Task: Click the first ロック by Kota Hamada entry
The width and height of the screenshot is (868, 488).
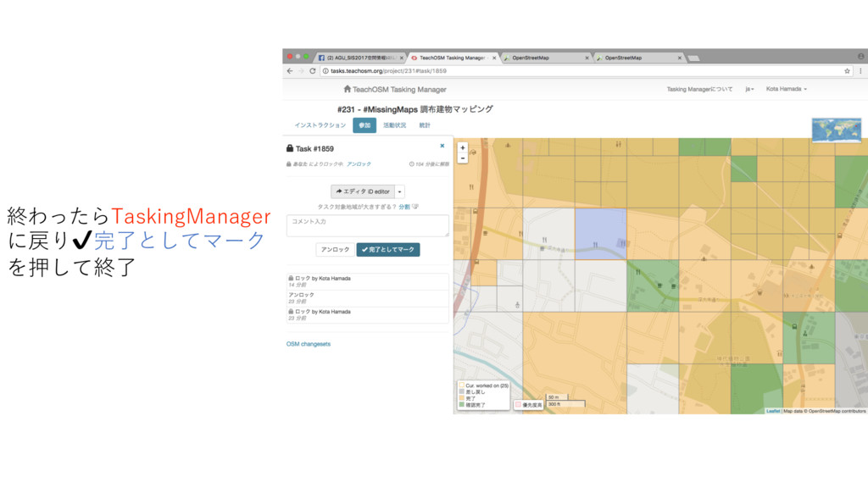Action: 368,281
